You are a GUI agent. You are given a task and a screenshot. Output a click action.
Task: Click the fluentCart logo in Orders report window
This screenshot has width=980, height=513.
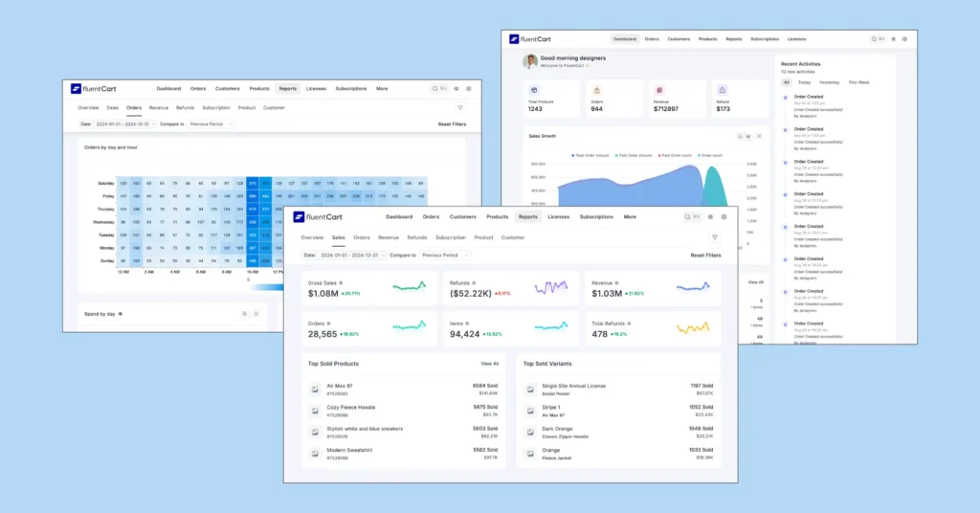94,89
